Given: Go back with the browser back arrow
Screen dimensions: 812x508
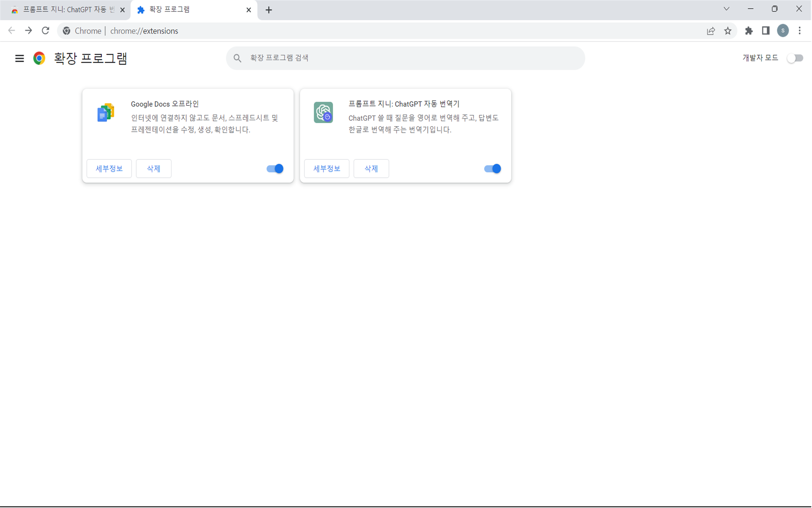Looking at the screenshot, I should (x=11, y=31).
